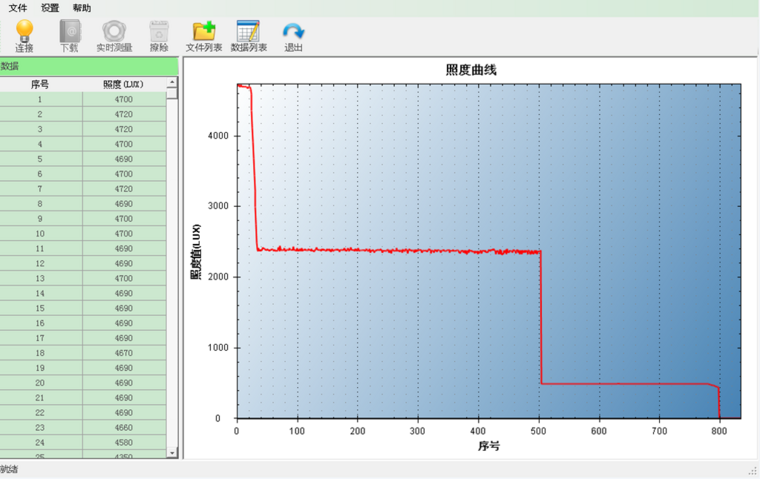Select row 13 in the data table
This screenshot has height=479, width=760.
click(83, 279)
